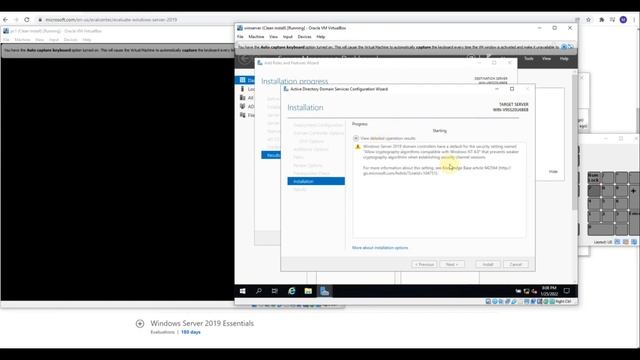The width and height of the screenshot is (640, 360).
Task: Open File Explorer from the VM taskbar
Action: [x=308, y=291]
